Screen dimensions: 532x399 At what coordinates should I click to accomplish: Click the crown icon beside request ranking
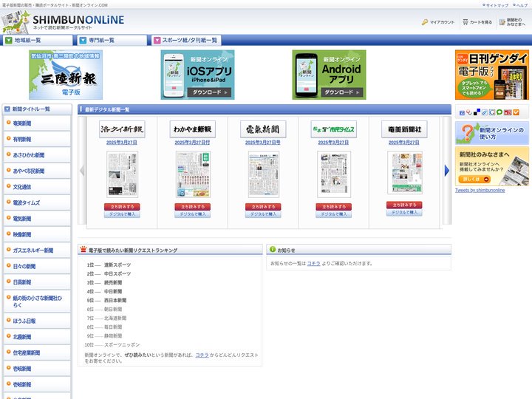[83, 250]
